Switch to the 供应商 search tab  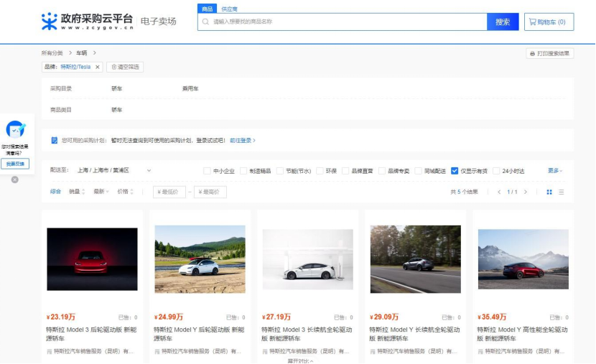coord(229,9)
